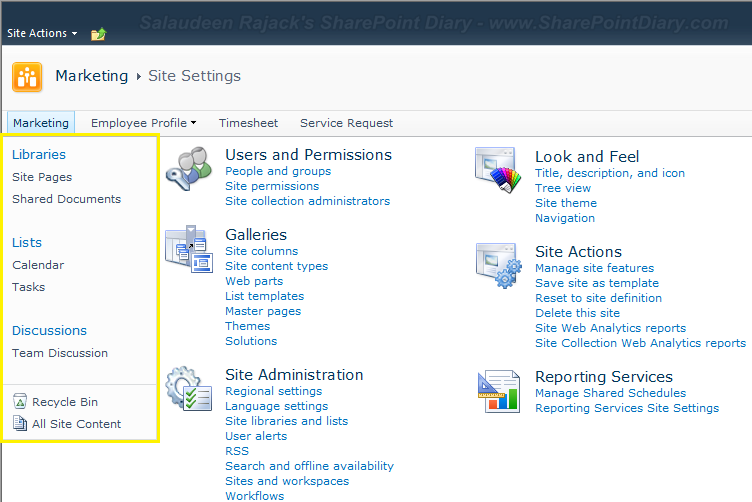The width and height of the screenshot is (752, 502).
Task: Select the Marketing navigation tab
Action: (x=41, y=123)
